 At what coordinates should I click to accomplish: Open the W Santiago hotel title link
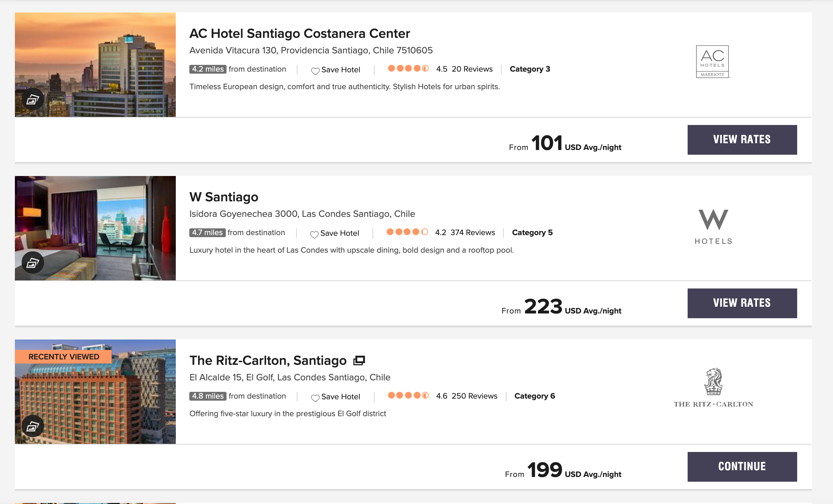click(x=224, y=197)
